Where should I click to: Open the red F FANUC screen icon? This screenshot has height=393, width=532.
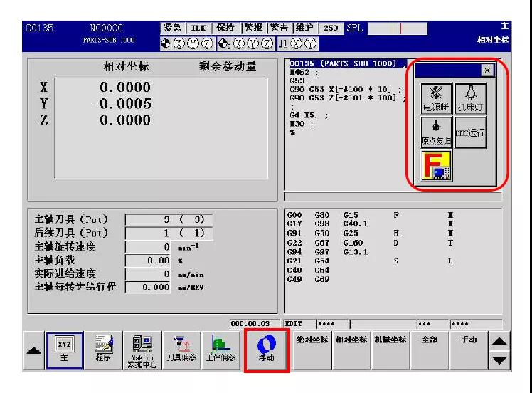(436, 166)
